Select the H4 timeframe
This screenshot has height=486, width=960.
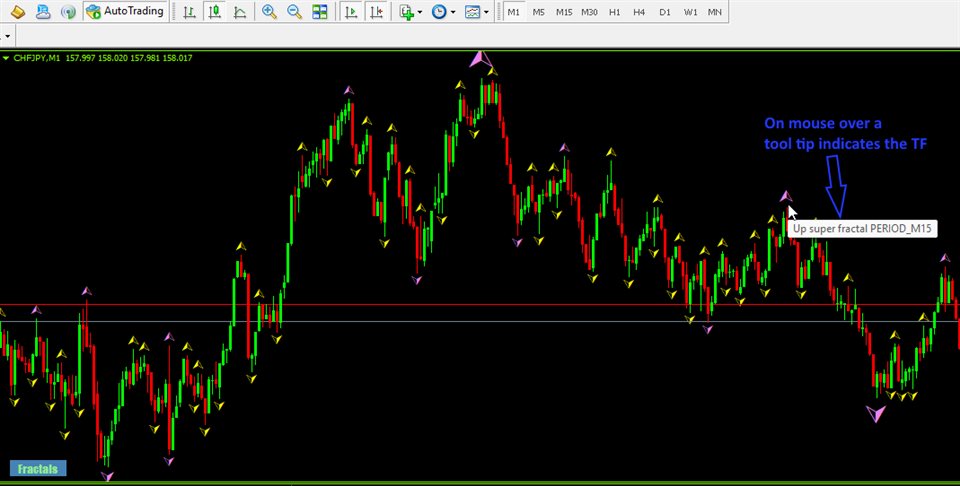coord(640,12)
